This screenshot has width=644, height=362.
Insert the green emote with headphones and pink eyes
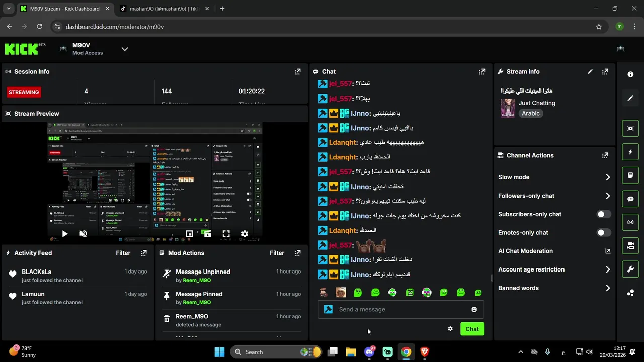[427, 293]
